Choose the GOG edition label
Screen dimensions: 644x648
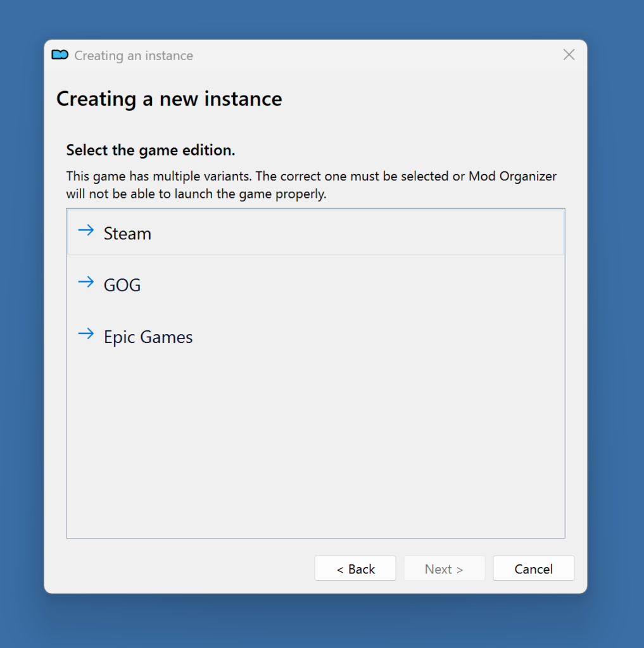[x=122, y=285]
